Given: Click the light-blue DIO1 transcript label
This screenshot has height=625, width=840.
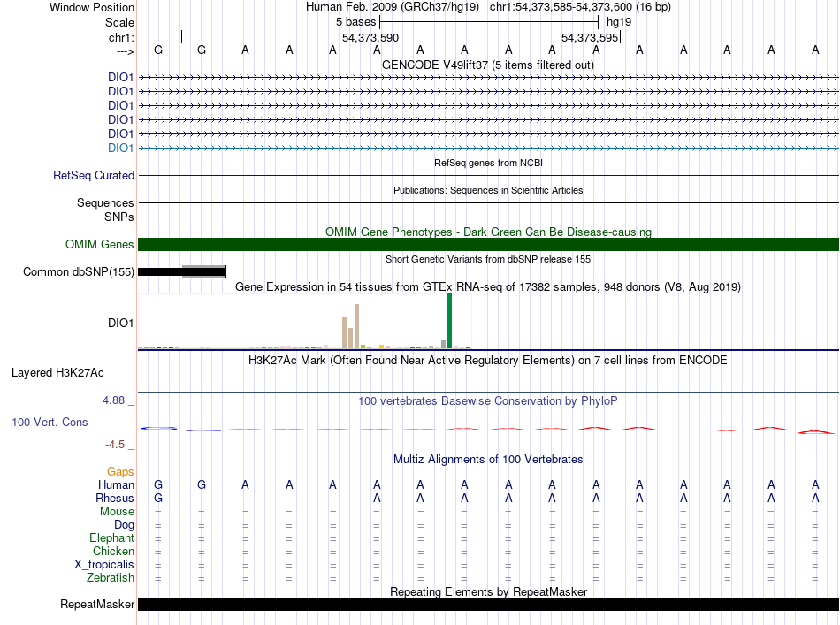Looking at the screenshot, I should (x=120, y=148).
